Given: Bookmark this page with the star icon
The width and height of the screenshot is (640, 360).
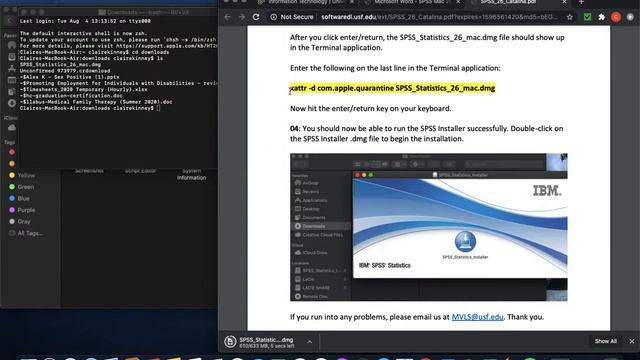Looking at the screenshot, I should (x=569, y=17).
